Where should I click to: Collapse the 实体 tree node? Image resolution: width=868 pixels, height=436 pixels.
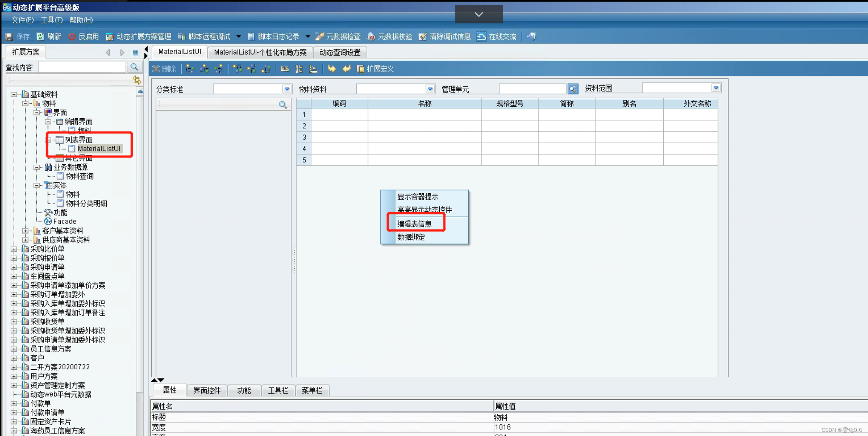37,185
